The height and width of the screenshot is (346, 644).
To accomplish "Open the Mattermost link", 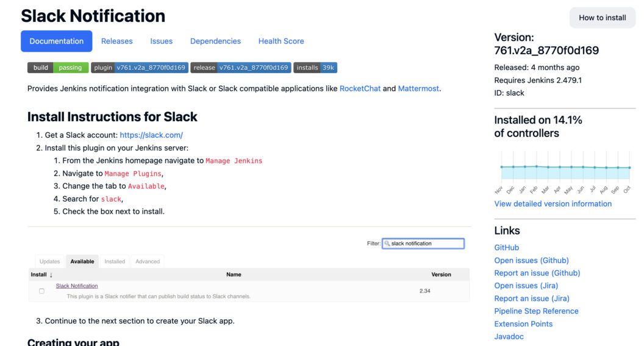I will [418, 89].
